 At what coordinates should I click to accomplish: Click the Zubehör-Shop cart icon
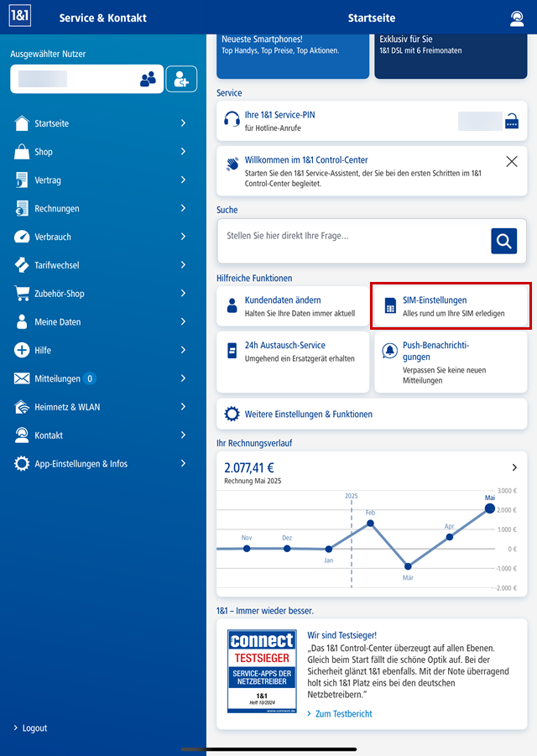22,293
